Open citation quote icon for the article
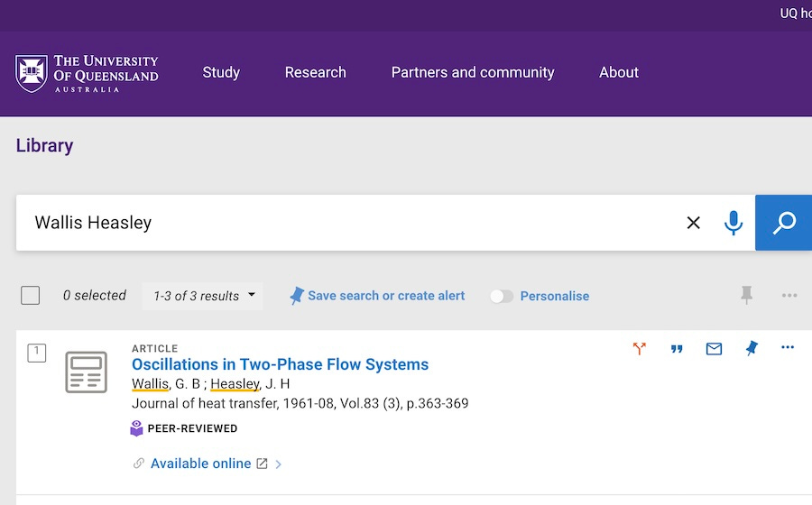The width and height of the screenshot is (812, 505). click(x=677, y=349)
